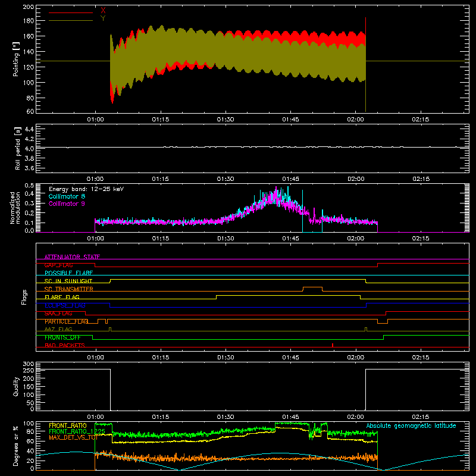Click the "Degrees or %" axis title
The width and height of the screenshot is (476, 476).
point(16,446)
